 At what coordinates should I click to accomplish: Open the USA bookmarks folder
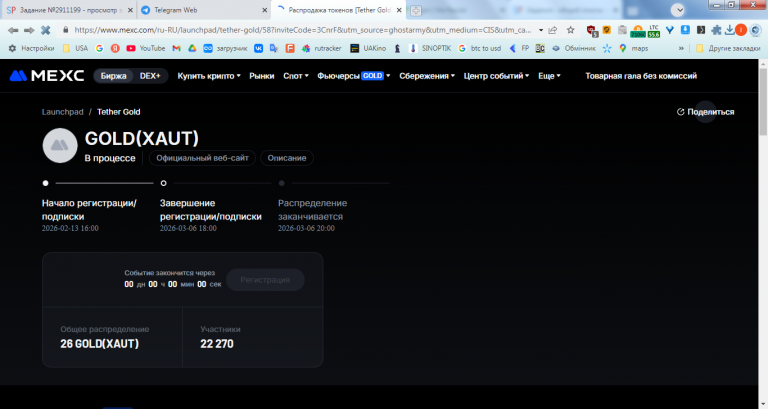75,48
